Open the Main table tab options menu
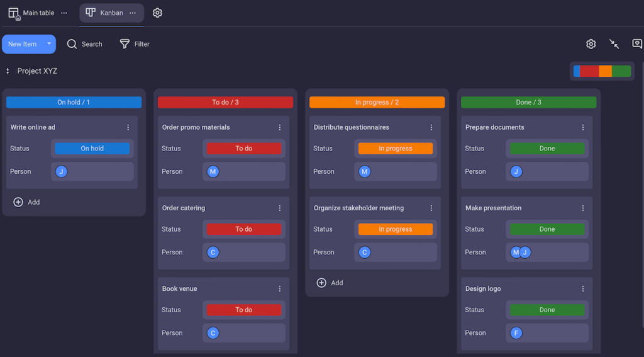The image size is (644, 357). click(64, 13)
